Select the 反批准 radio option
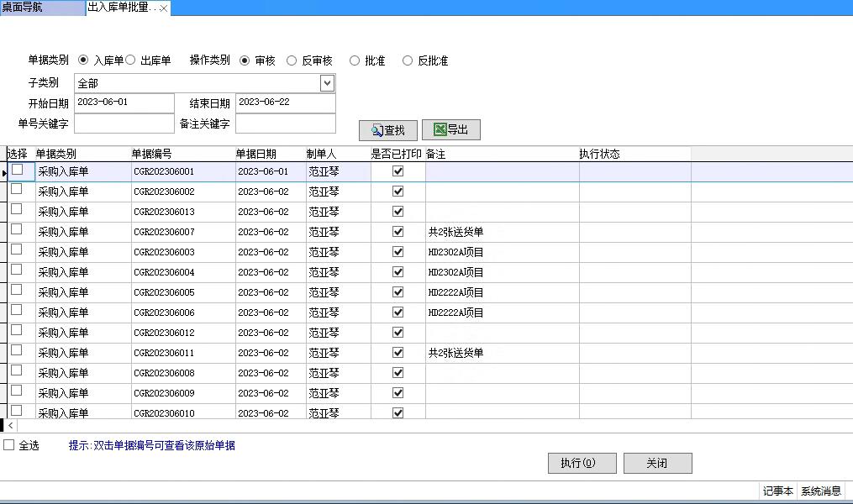The width and height of the screenshot is (853, 504). (408, 60)
